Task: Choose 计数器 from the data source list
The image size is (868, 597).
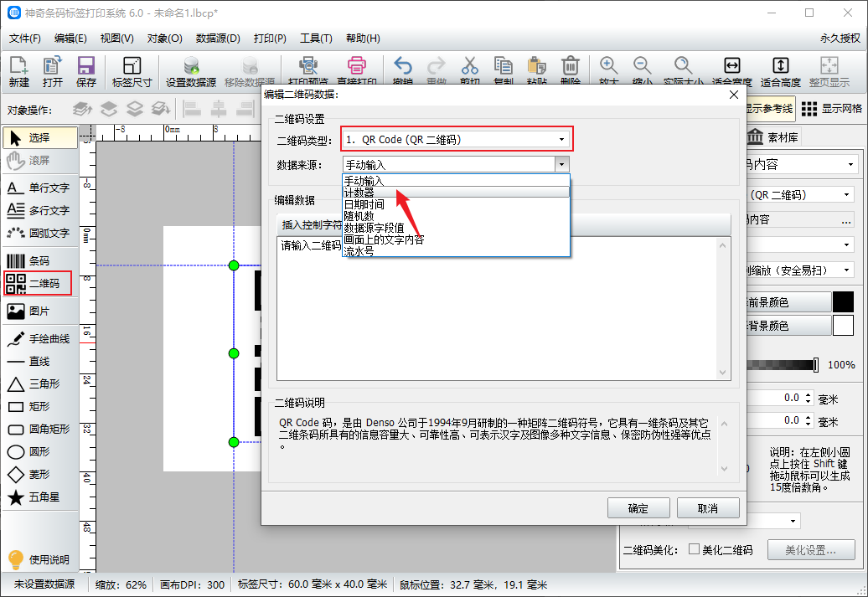Action: (456, 193)
